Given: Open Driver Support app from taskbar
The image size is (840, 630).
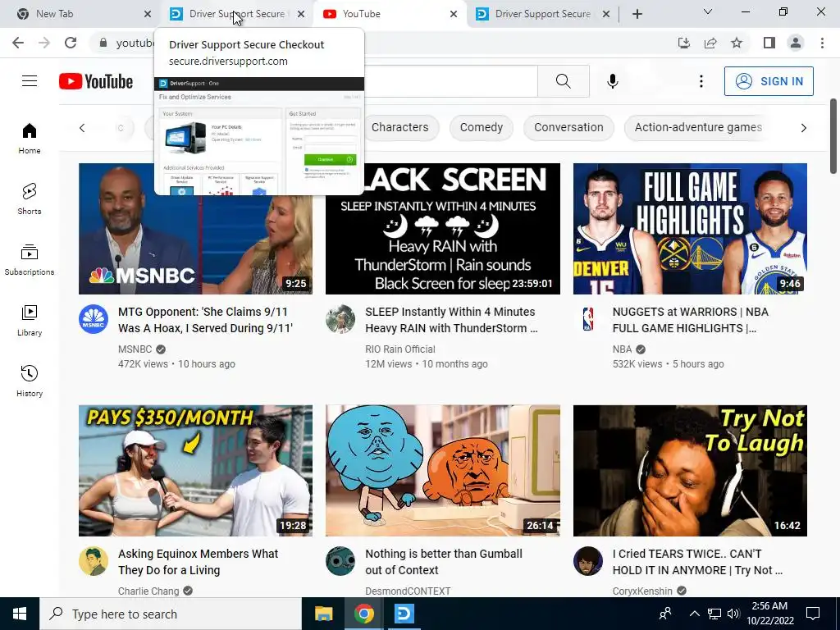Looking at the screenshot, I should 404,614.
